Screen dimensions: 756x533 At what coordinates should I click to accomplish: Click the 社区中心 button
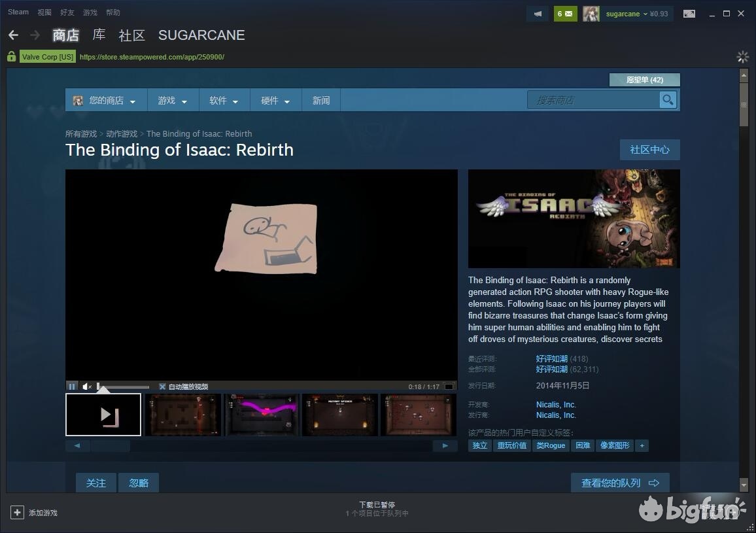tap(649, 150)
